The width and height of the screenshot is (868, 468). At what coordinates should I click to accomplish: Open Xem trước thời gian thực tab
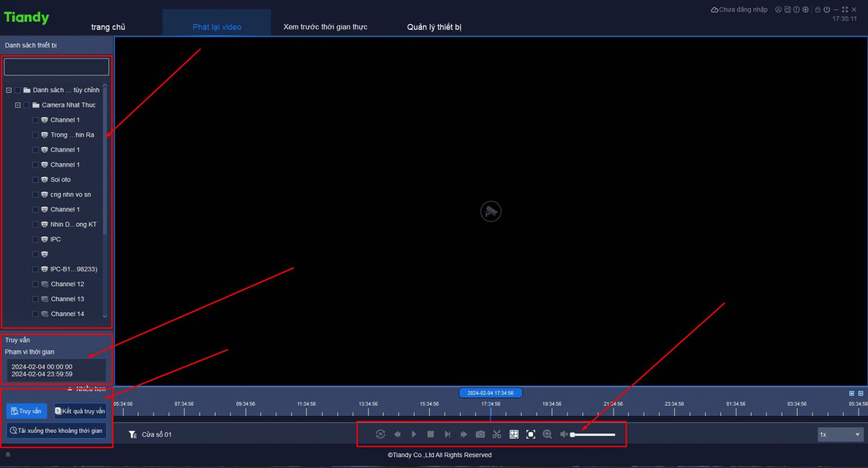325,27
